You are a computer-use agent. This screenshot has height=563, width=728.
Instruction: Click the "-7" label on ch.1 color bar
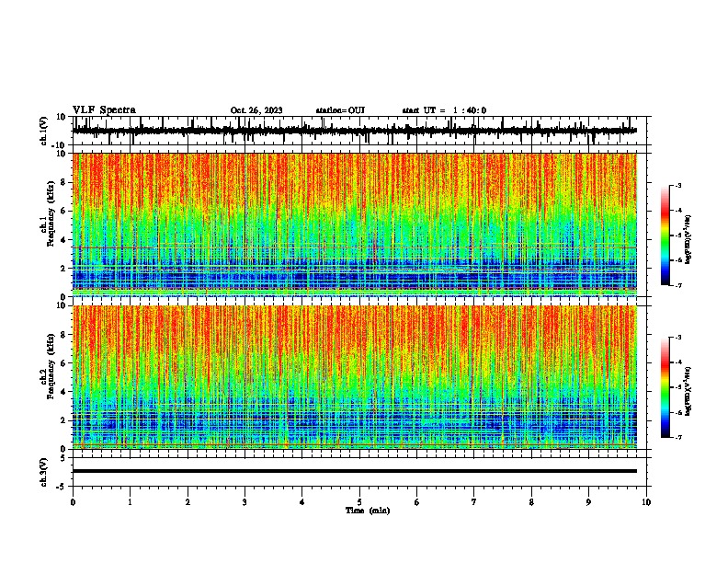[x=678, y=285]
